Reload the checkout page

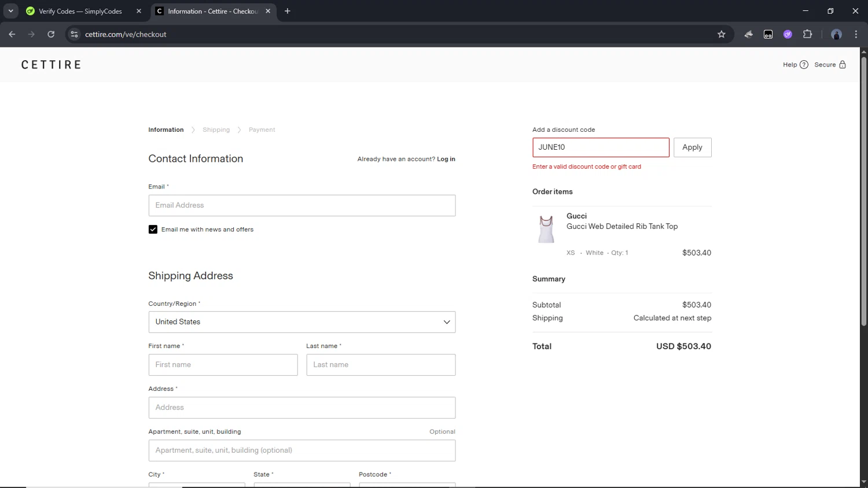51,34
